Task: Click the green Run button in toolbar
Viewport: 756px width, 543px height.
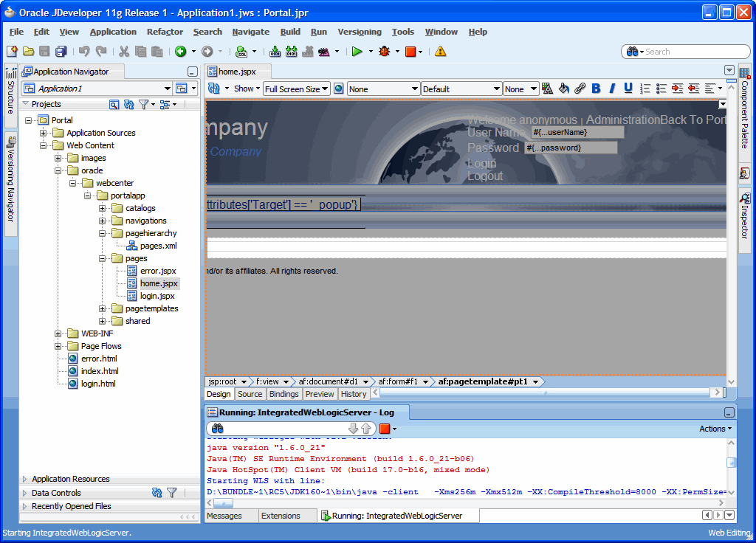Action: 357,52
